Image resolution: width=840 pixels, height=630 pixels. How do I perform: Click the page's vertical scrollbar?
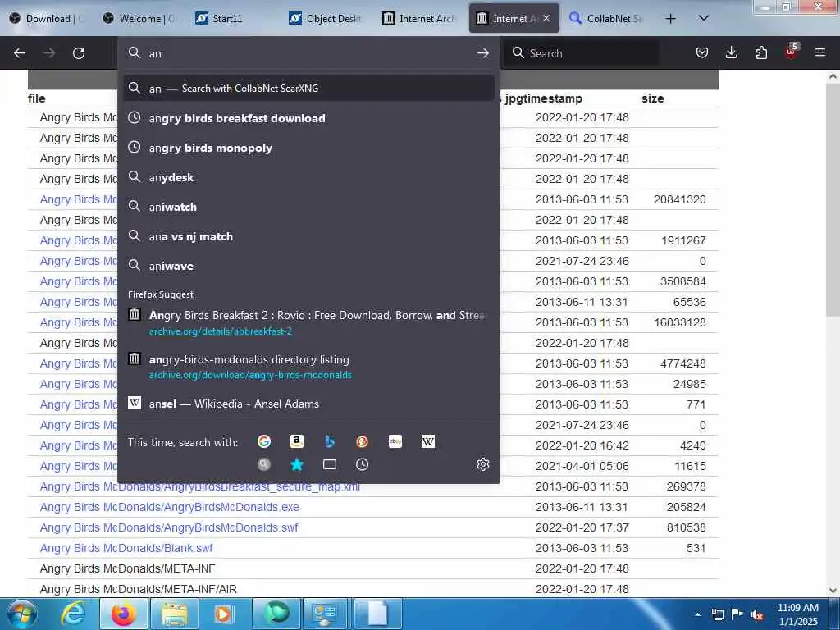(x=833, y=199)
